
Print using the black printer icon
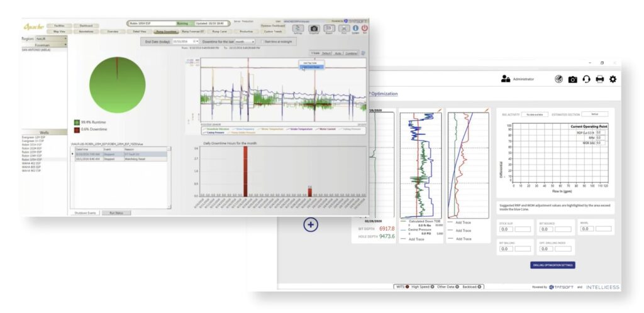point(599,79)
